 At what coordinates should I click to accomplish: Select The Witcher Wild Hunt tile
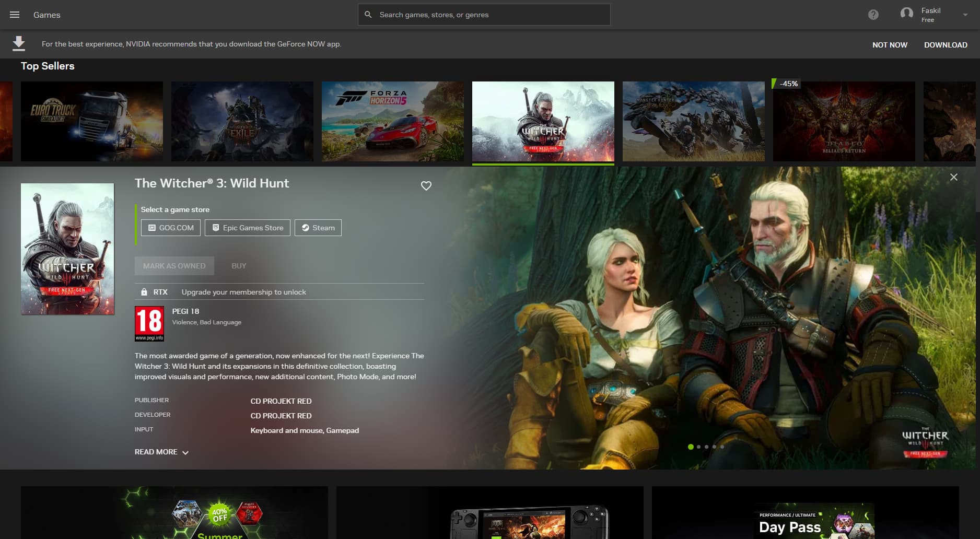click(543, 121)
